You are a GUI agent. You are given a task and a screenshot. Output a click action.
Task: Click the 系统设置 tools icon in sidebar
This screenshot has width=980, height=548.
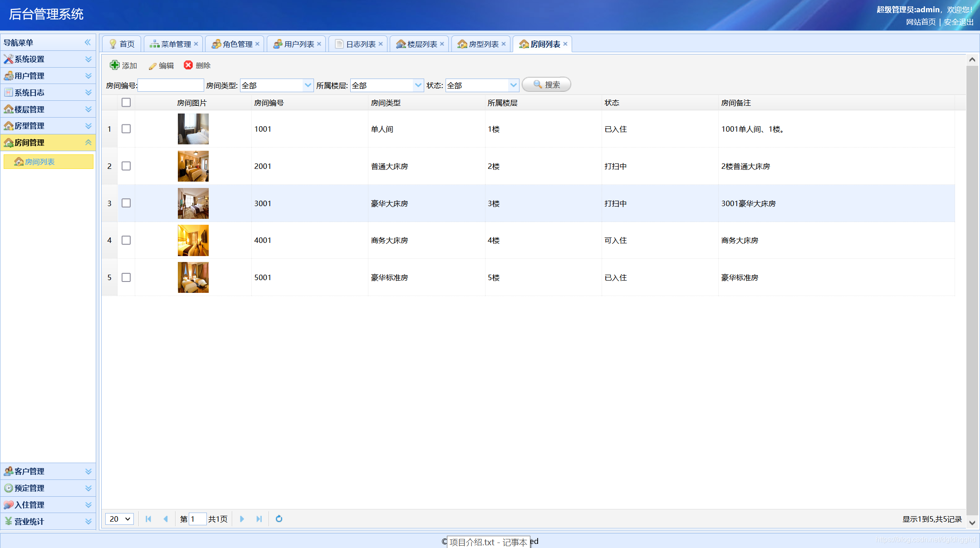tap(9, 59)
